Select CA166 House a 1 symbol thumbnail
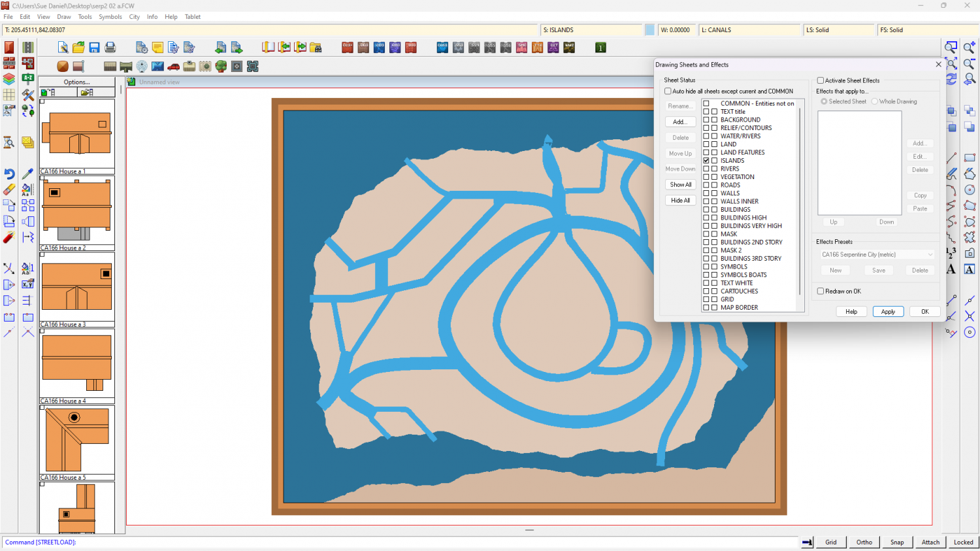This screenshot has height=551, width=980. click(77, 137)
